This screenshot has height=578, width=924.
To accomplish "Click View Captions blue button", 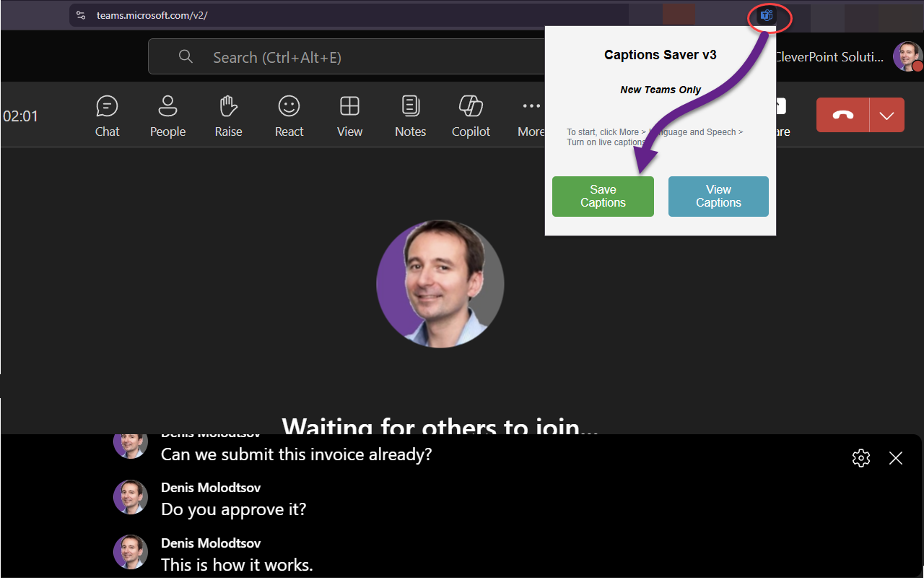I will point(718,197).
